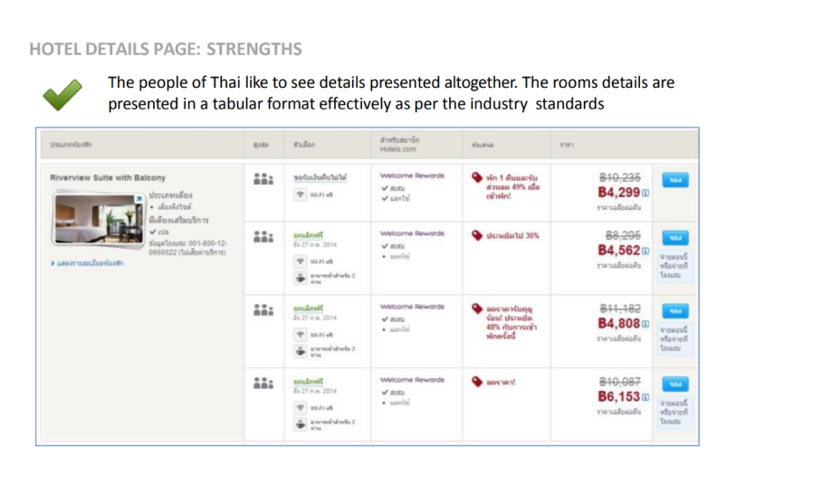Click Welcome Rewards in the first rate row
833x504 pixels.
point(412,176)
